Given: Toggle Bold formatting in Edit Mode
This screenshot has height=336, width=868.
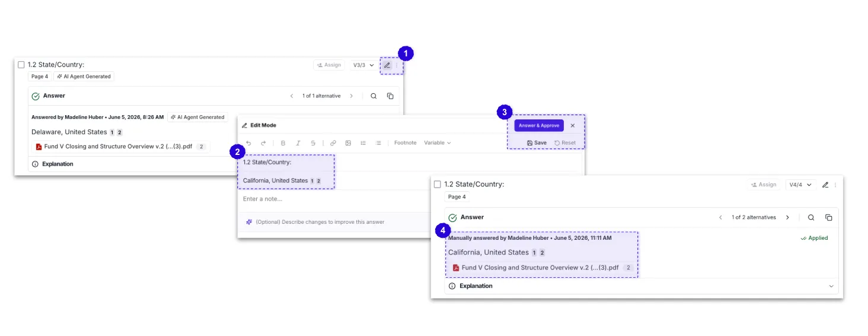Looking at the screenshot, I should click(283, 143).
